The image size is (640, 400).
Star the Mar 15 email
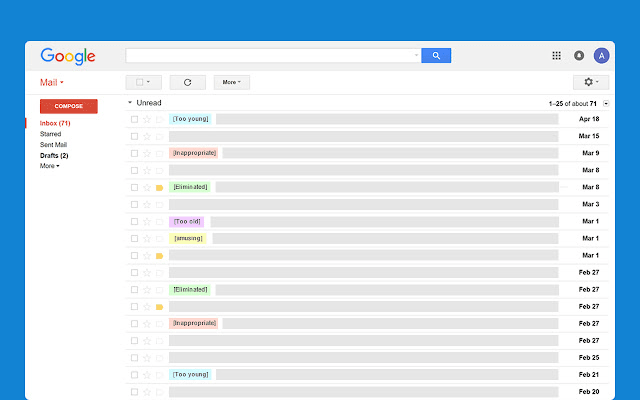click(147, 136)
